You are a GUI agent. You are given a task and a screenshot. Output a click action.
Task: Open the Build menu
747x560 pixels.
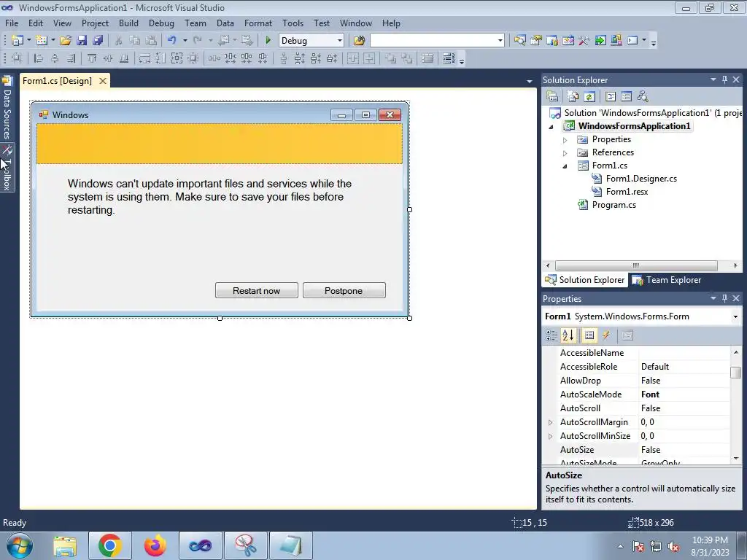pos(128,23)
